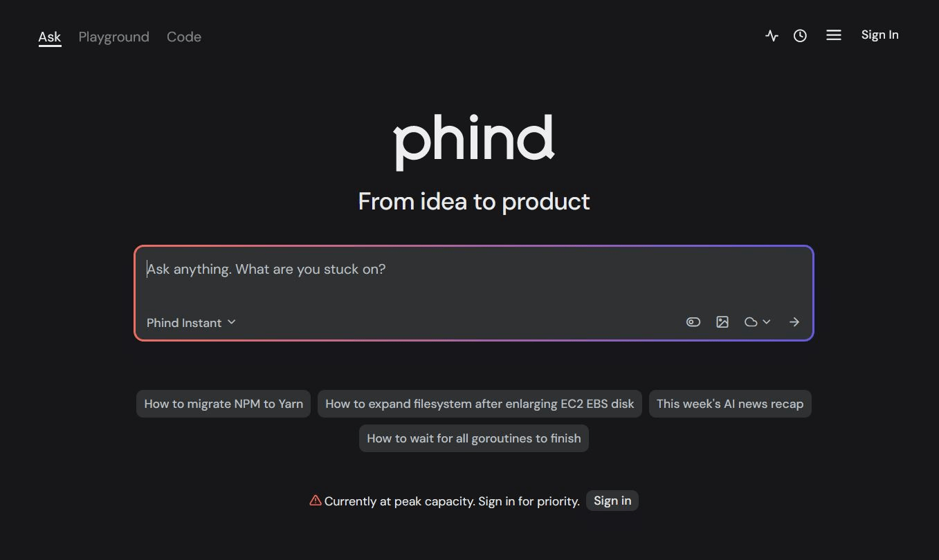Viewport: 939px width, 560px height.
Task: Submit the query with the arrow icon
Action: point(794,321)
